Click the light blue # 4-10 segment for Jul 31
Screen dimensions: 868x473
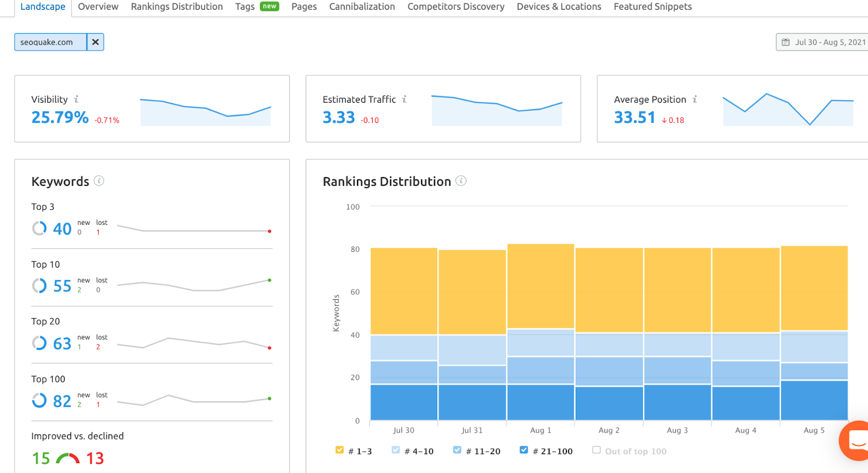click(x=472, y=350)
